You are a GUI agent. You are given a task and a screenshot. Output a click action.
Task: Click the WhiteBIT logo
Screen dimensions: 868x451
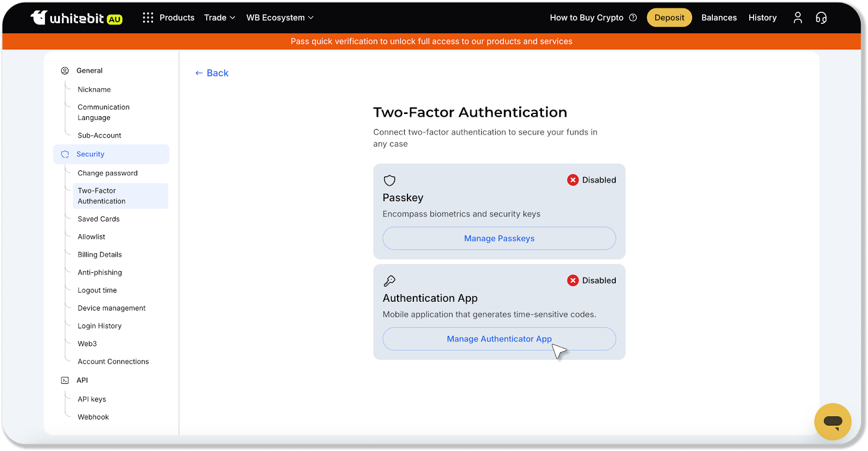click(76, 18)
